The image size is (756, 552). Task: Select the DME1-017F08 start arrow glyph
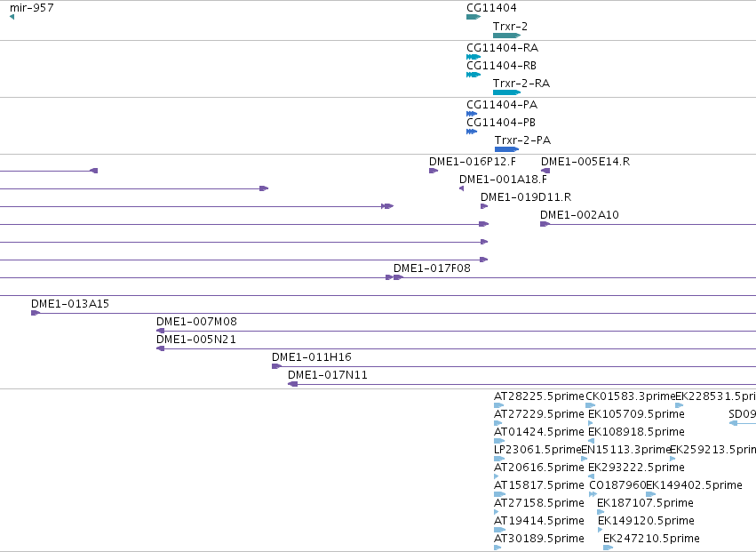point(398,277)
